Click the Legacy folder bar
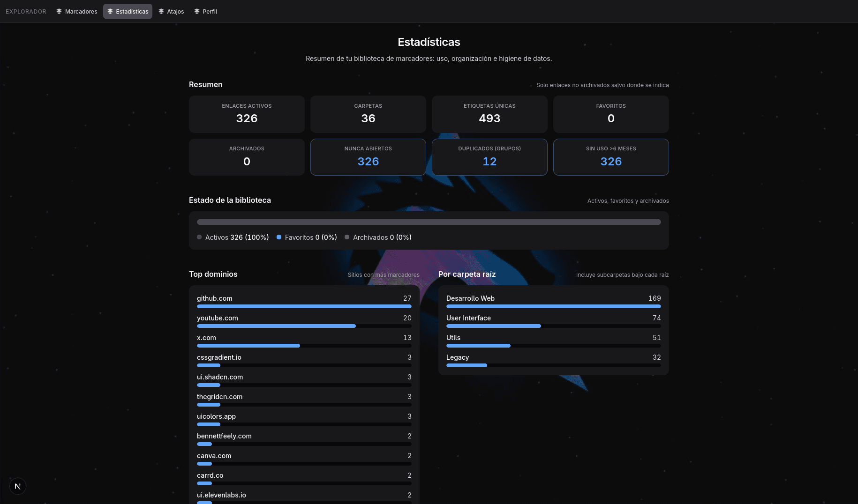Image resolution: width=858 pixels, height=504 pixels. pyautogui.click(x=554, y=365)
